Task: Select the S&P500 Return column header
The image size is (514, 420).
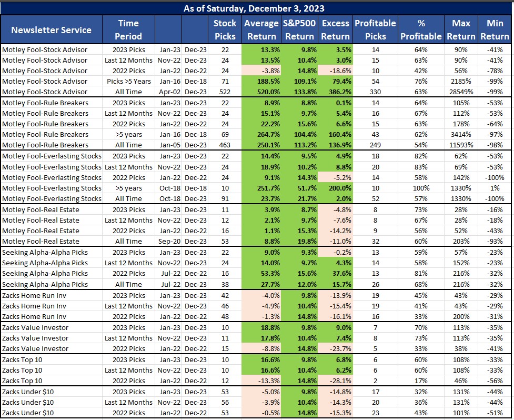Action: tap(300, 29)
